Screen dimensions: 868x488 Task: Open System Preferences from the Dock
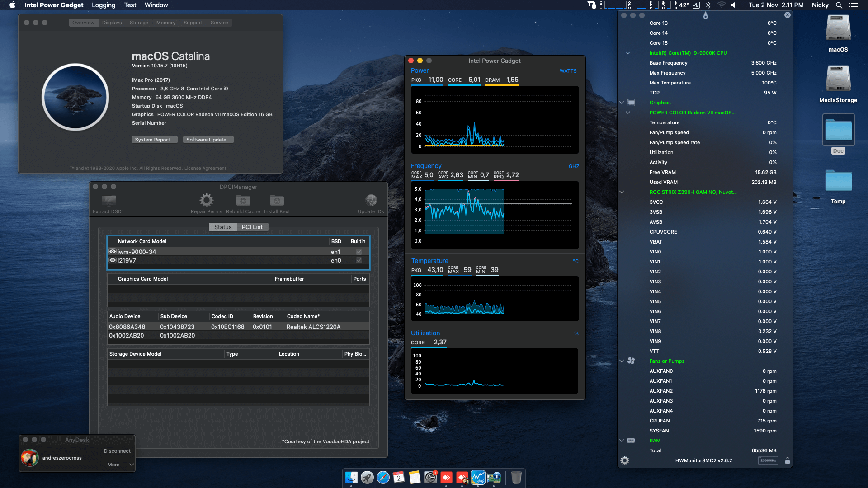430,477
